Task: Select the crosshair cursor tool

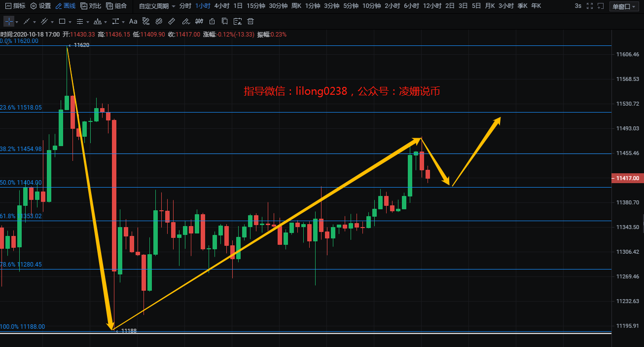Action: click(x=9, y=22)
